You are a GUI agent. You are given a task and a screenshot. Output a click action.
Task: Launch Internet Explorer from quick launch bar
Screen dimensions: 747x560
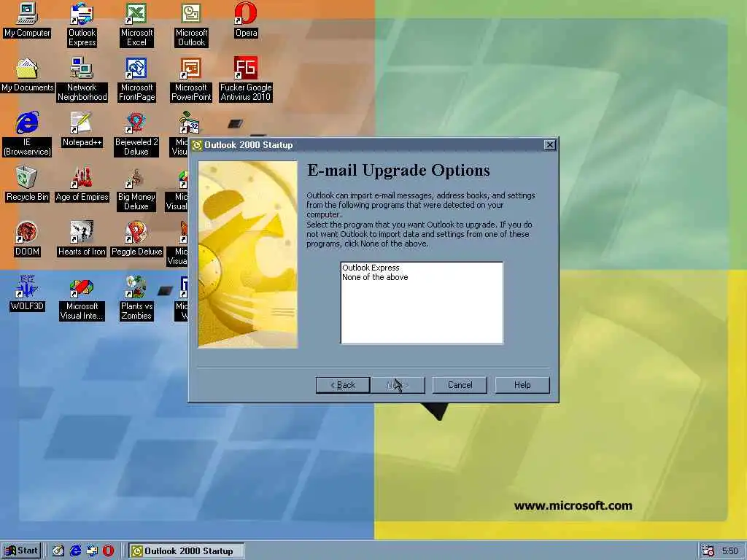75,551
